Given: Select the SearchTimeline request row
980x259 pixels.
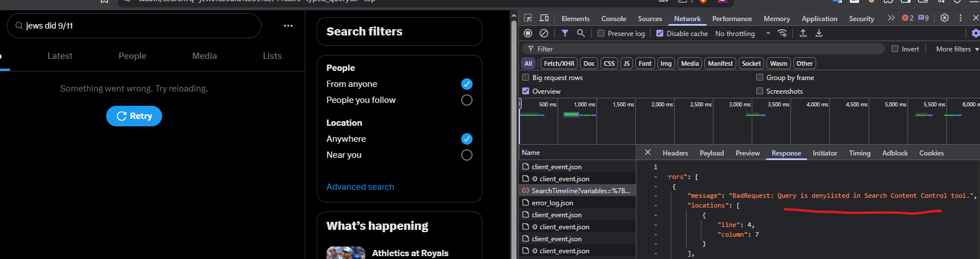Looking at the screenshot, I should coord(578,191).
